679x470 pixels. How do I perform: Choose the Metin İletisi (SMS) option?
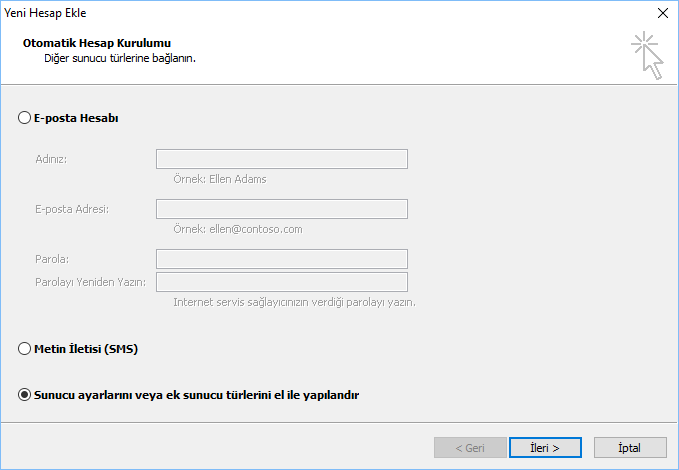[x=25, y=349]
